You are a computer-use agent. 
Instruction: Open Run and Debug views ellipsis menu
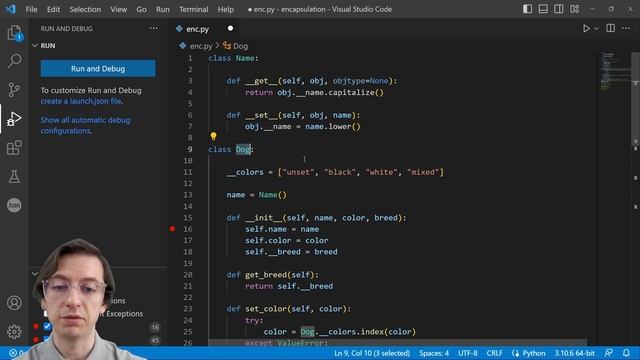[153, 28]
